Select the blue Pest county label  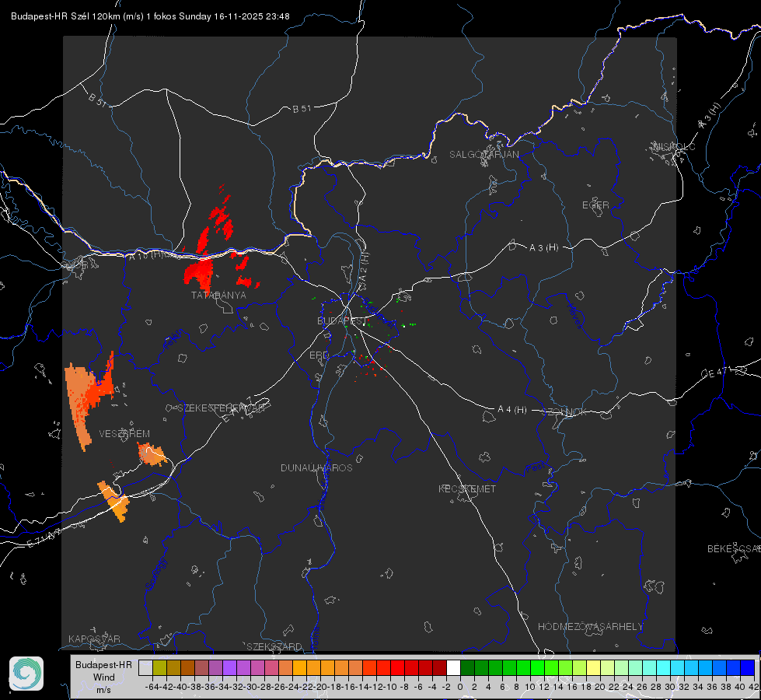[x=536, y=468]
